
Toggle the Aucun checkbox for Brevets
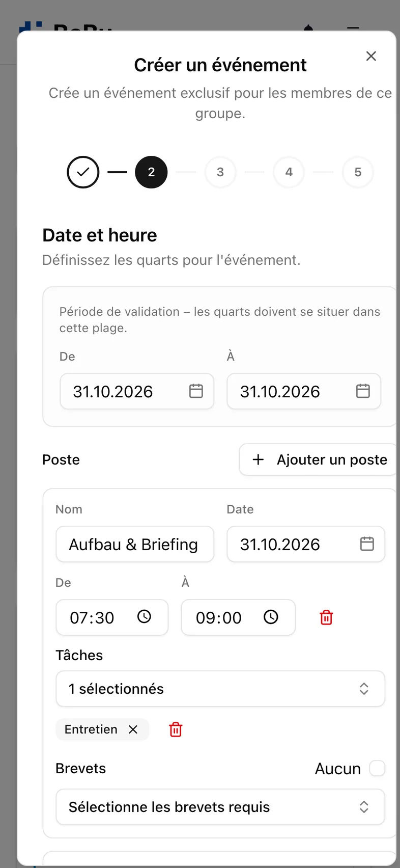tap(377, 768)
